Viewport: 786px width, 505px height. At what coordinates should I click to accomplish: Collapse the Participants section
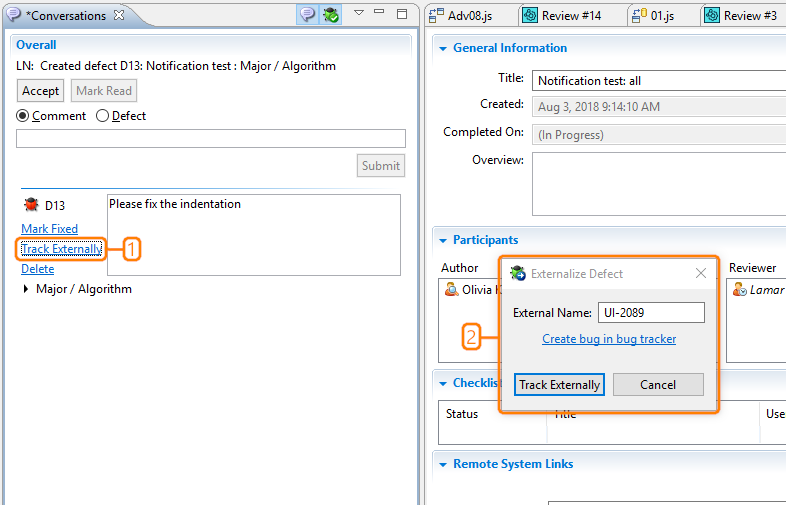coord(443,241)
